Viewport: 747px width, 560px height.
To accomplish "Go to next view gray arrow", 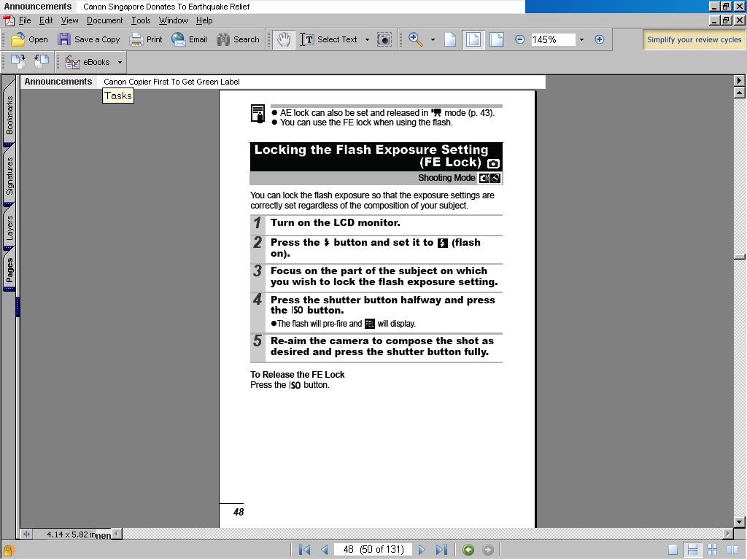I will pyautogui.click(x=488, y=550).
